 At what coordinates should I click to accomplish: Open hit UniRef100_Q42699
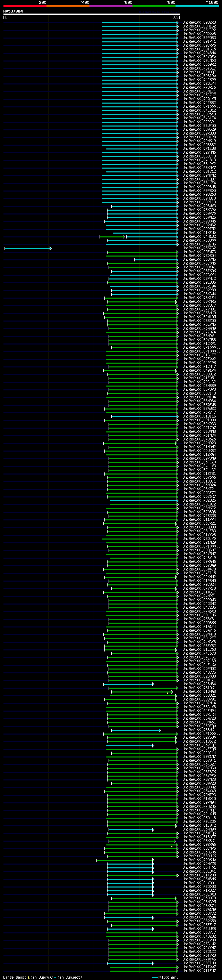(x=199, y=80)
